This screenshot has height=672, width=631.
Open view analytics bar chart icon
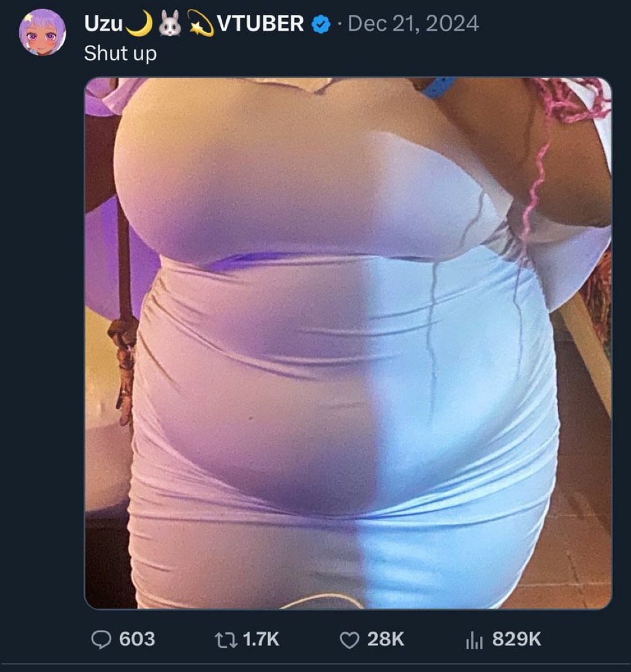474,641
